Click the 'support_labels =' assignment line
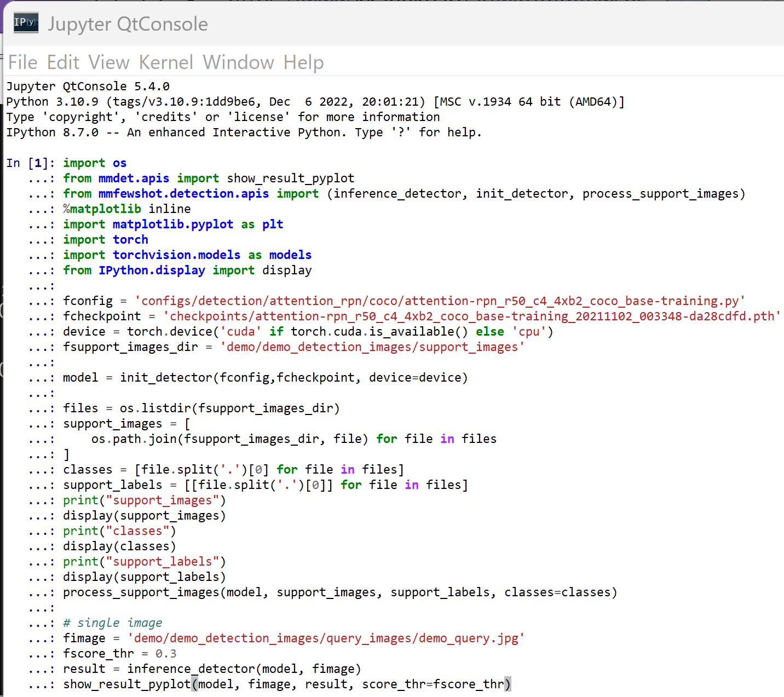The width and height of the screenshot is (784, 697). (266, 485)
